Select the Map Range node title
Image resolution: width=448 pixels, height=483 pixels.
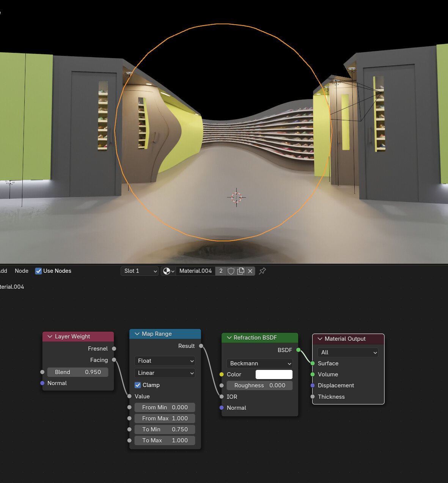(157, 334)
